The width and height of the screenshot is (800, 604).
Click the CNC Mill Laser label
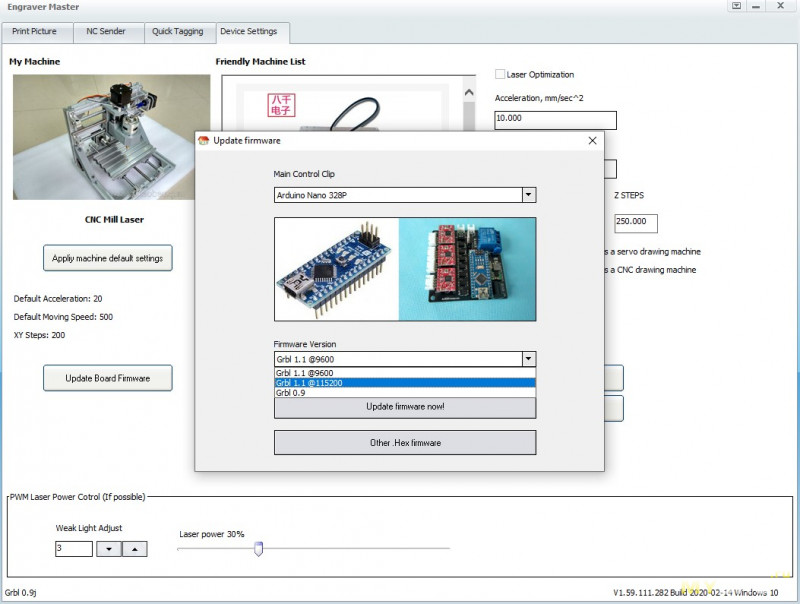click(114, 220)
